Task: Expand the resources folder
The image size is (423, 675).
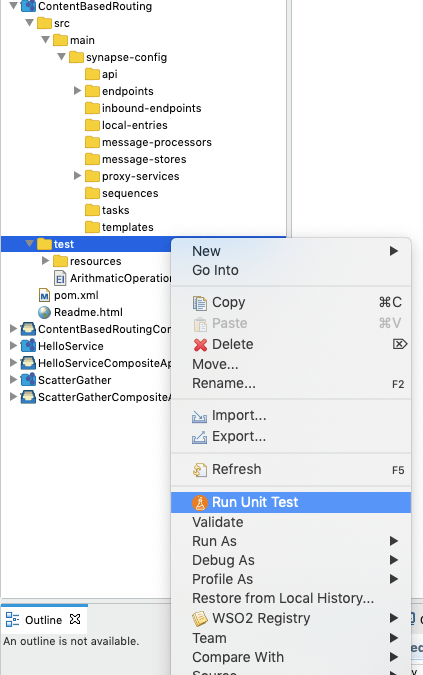Action: [45, 260]
